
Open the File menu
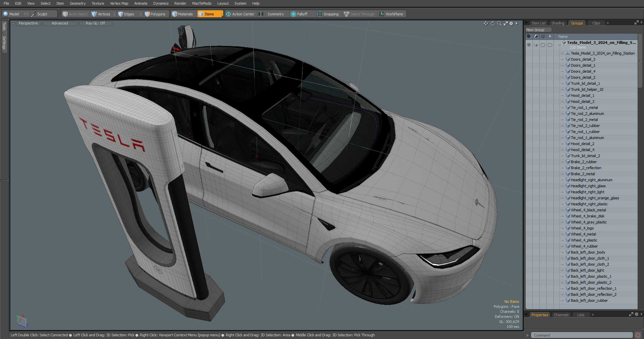6,3
